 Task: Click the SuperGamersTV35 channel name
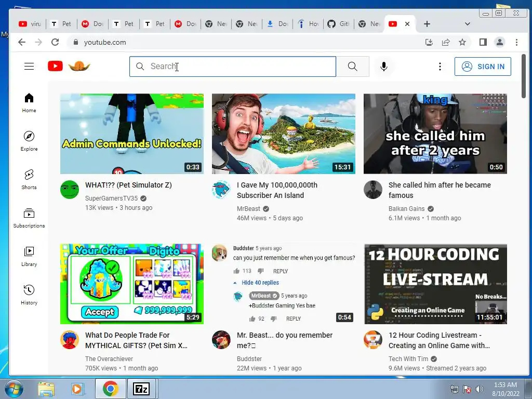tap(111, 198)
